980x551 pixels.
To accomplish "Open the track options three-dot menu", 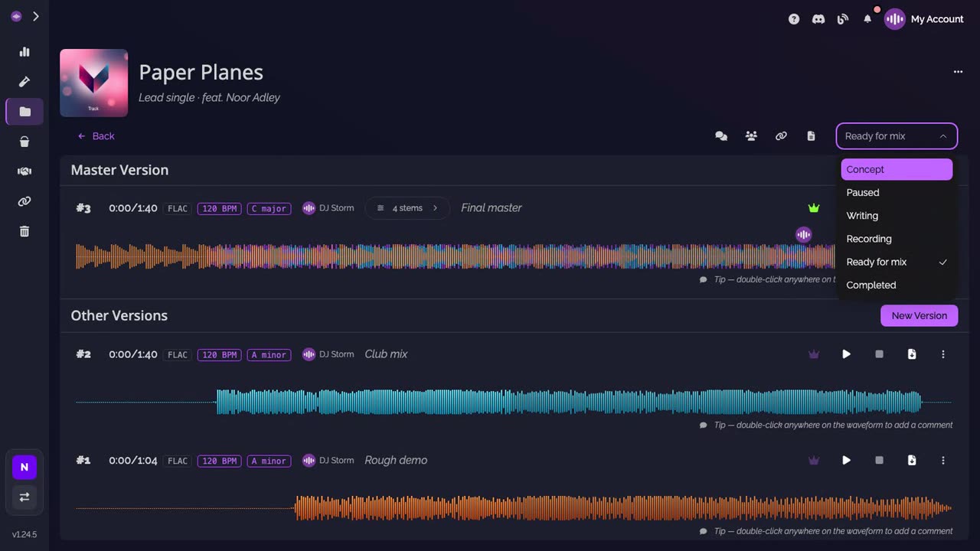I will click(x=958, y=72).
